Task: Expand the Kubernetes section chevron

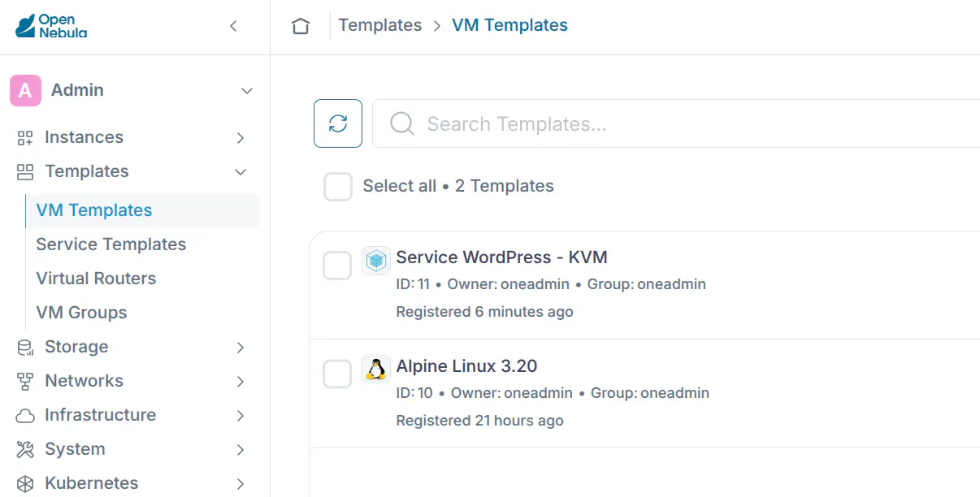Action: (241, 484)
